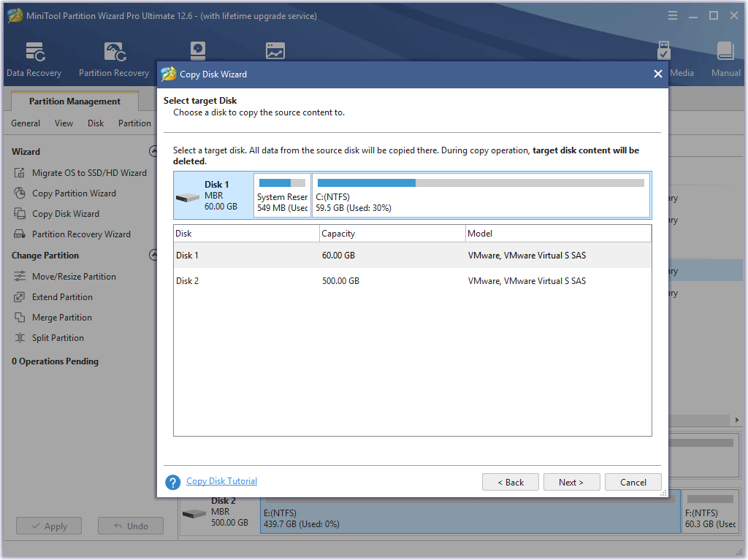Click the Disk 2 drive icon in main window
This screenshot has height=560, width=748.
(x=194, y=514)
